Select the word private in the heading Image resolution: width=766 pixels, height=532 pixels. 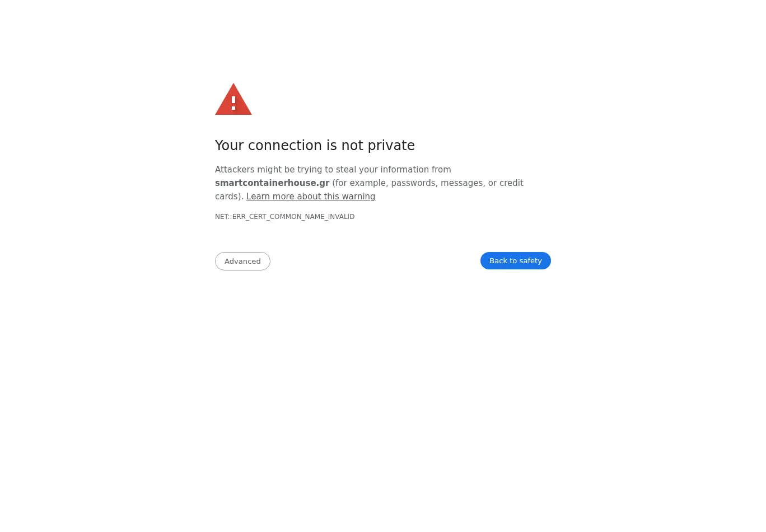coord(391,146)
